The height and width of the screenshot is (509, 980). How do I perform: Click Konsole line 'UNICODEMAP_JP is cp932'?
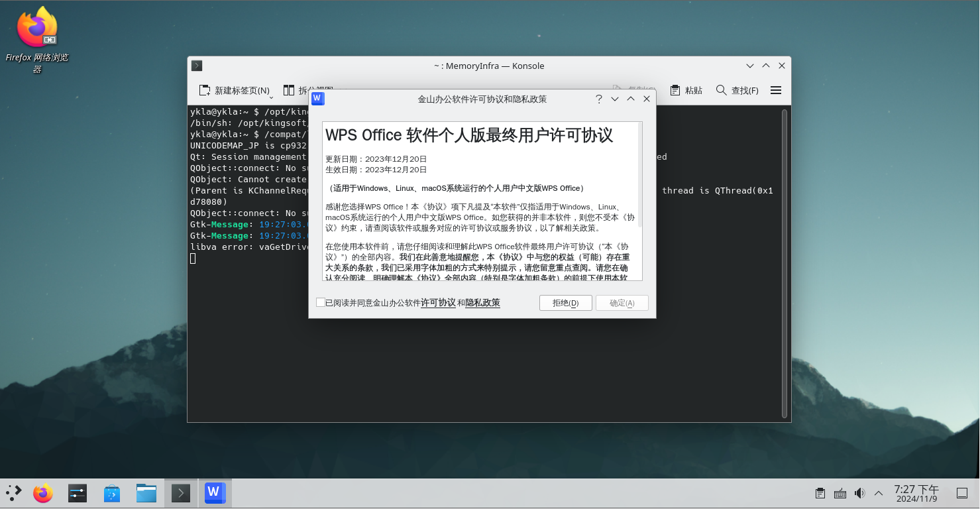248,145
